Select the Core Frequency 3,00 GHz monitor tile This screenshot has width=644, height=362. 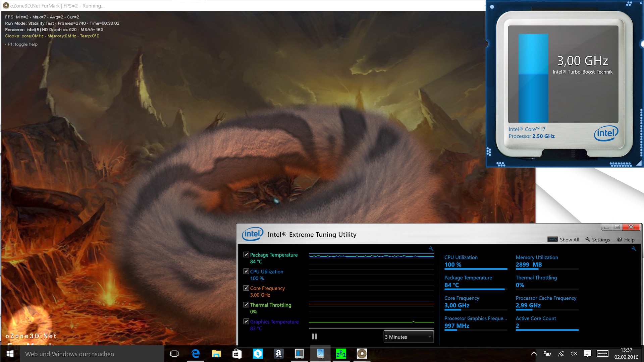tap(476, 303)
